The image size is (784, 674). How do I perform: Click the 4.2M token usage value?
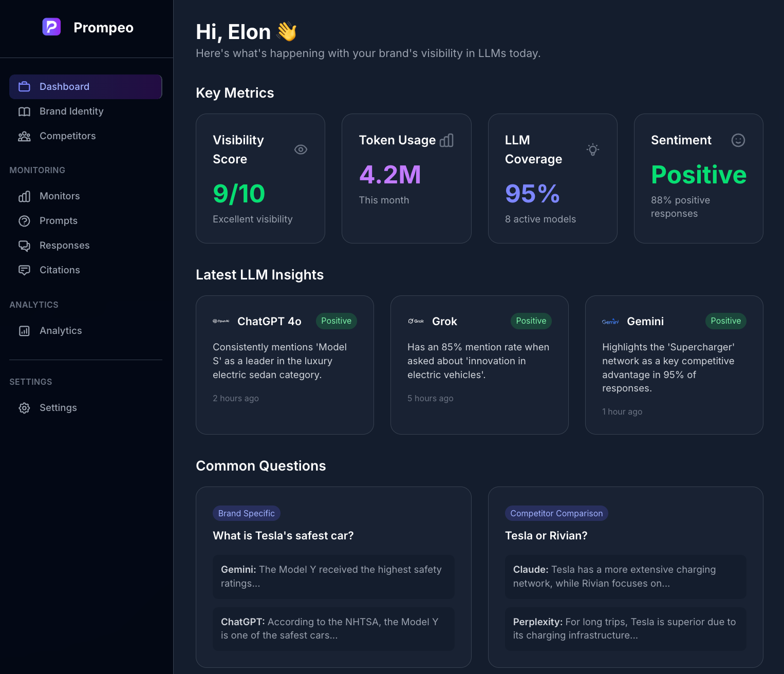390,175
